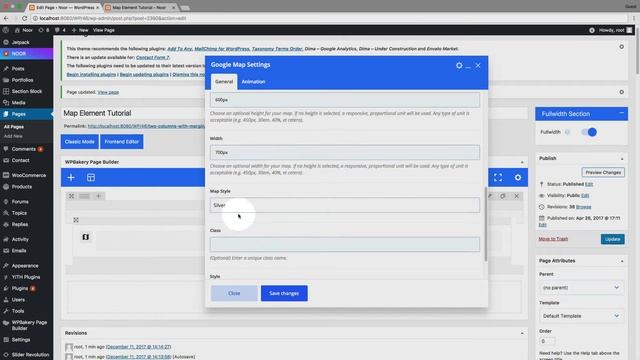
Task: Collapse the WPBakery Page Builder panel
Action: 522,162
